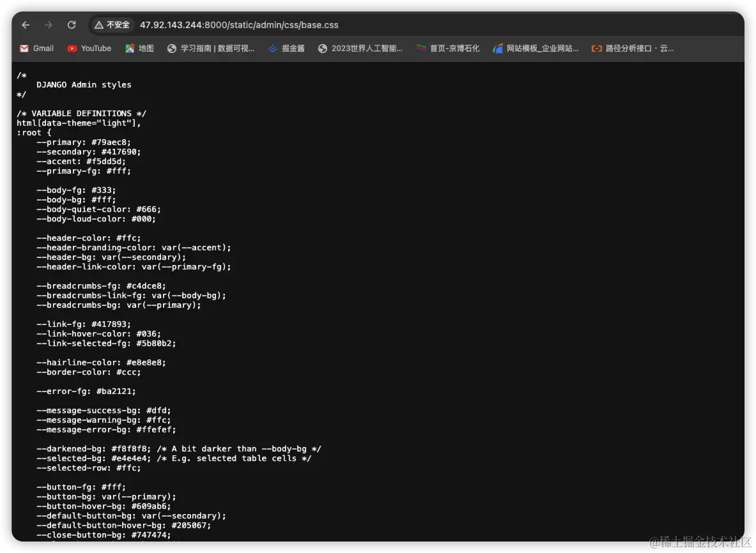Click the 'DJANGO Admin styles' comment text
The image size is (756, 553).
coord(84,85)
